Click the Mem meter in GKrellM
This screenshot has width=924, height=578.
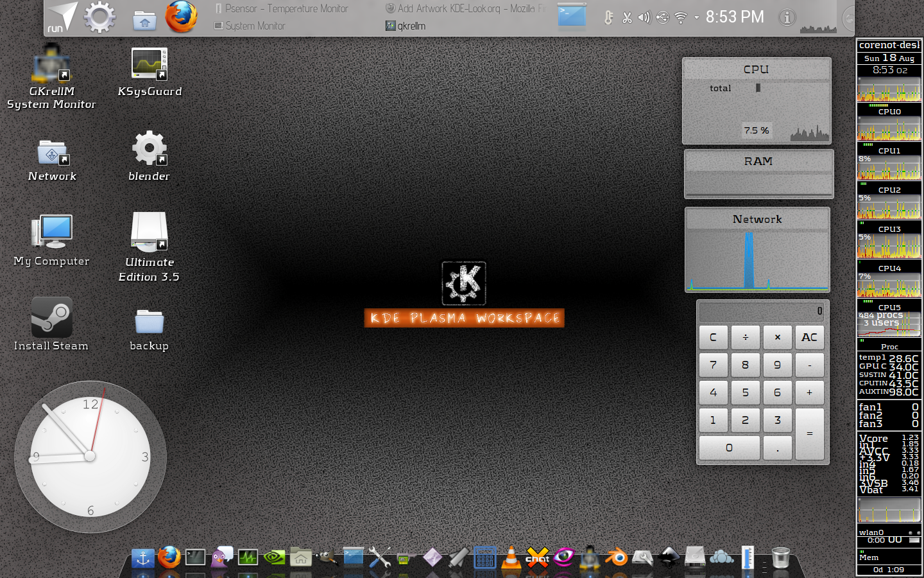point(889,557)
